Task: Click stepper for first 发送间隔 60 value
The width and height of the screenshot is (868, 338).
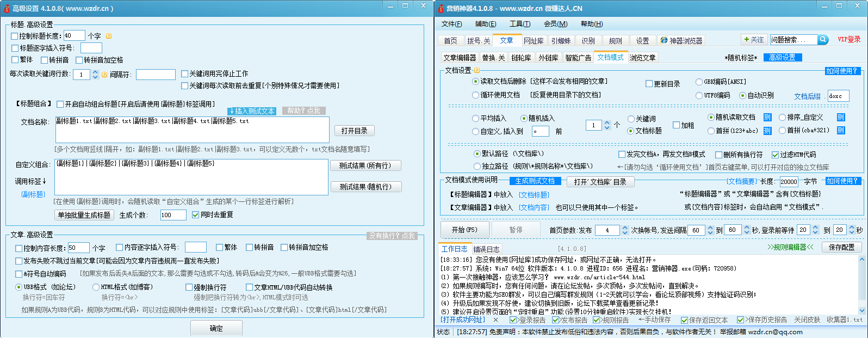Action: click(x=710, y=230)
